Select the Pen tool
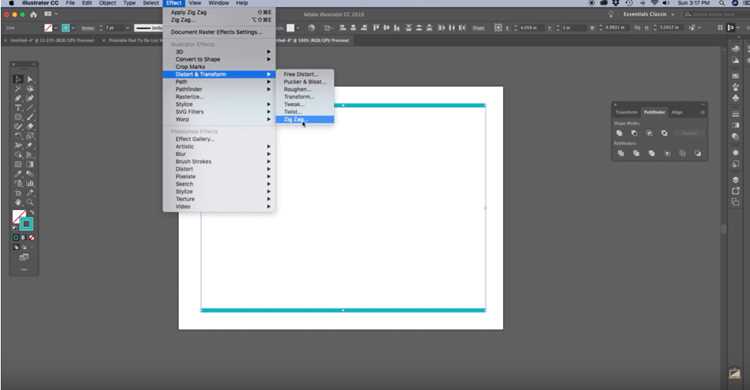 [18, 98]
